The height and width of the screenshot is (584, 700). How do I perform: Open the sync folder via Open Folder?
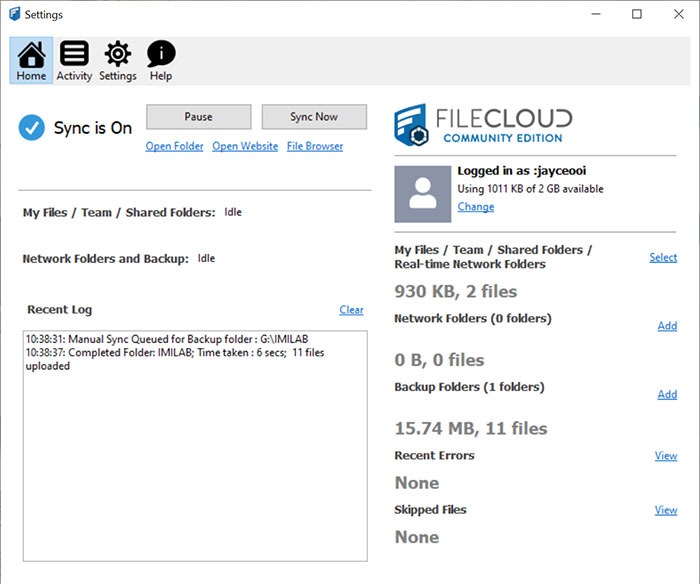(175, 146)
